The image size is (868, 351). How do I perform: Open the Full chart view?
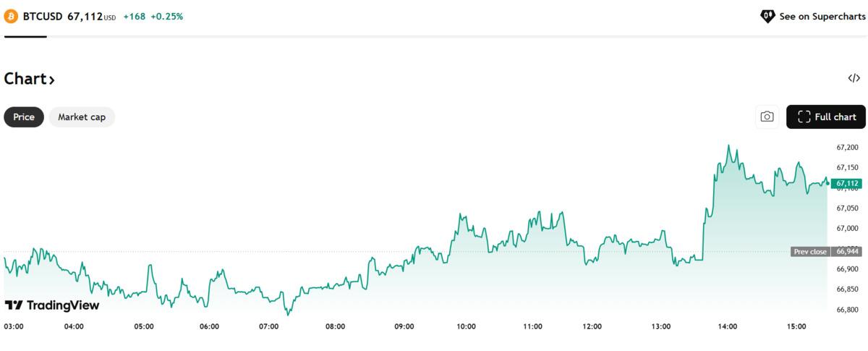click(825, 117)
